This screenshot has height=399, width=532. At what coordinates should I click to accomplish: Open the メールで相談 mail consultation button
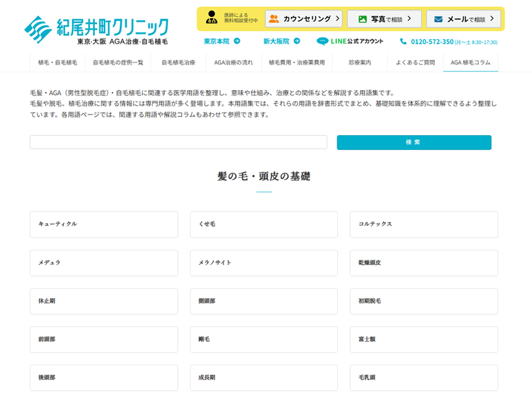pyautogui.click(x=463, y=19)
